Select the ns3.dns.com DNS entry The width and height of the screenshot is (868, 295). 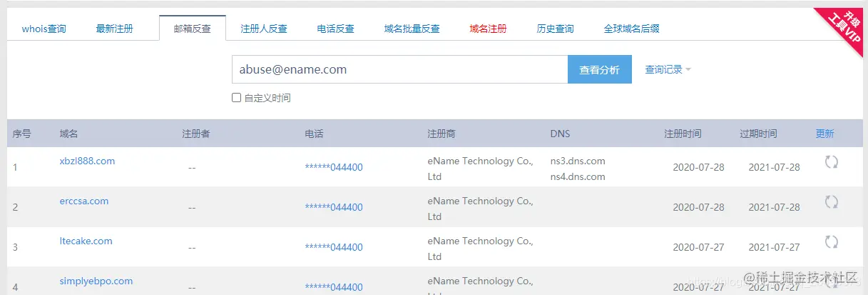click(578, 161)
